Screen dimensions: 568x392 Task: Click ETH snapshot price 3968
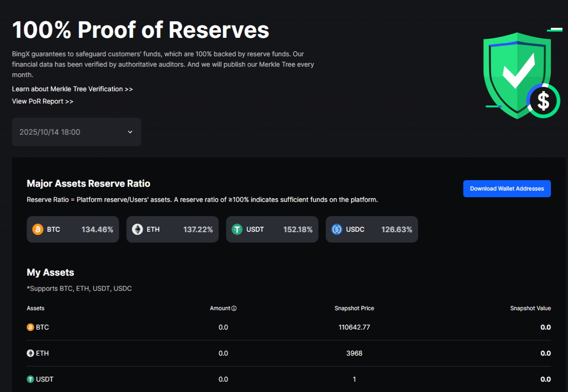[x=355, y=353]
